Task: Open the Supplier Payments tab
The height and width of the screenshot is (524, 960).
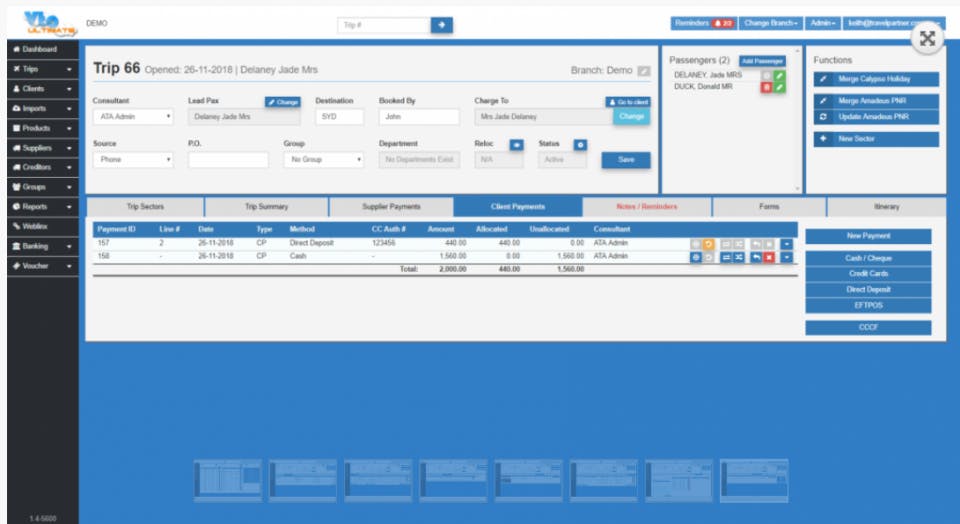Action: click(x=391, y=207)
